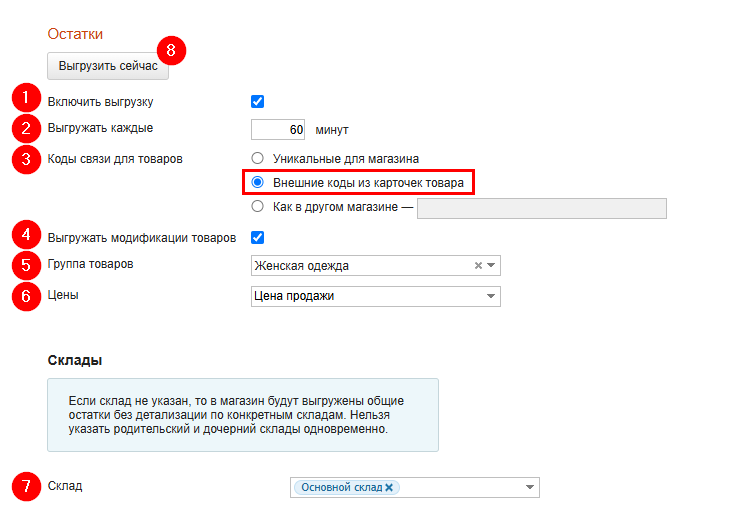
Task: Remove the Основной склад tag
Action: 389,487
